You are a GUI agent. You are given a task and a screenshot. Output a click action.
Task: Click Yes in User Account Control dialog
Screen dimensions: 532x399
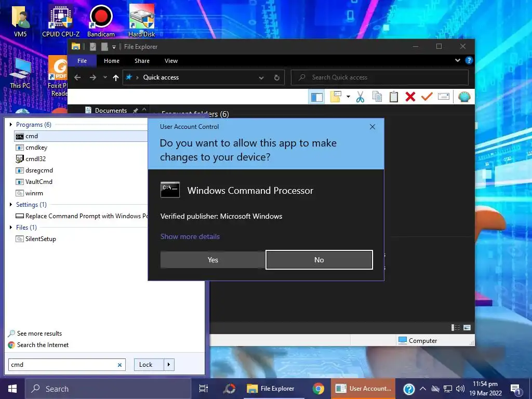pyautogui.click(x=212, y=260)
